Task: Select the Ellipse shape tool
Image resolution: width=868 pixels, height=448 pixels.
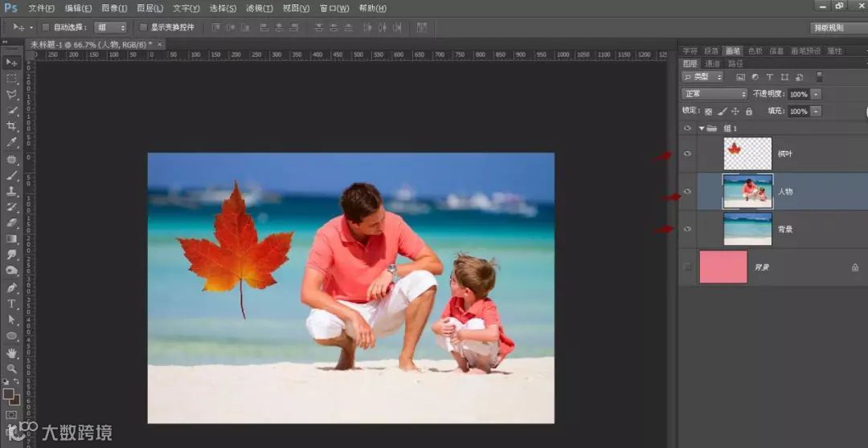Action: (11, 336)
